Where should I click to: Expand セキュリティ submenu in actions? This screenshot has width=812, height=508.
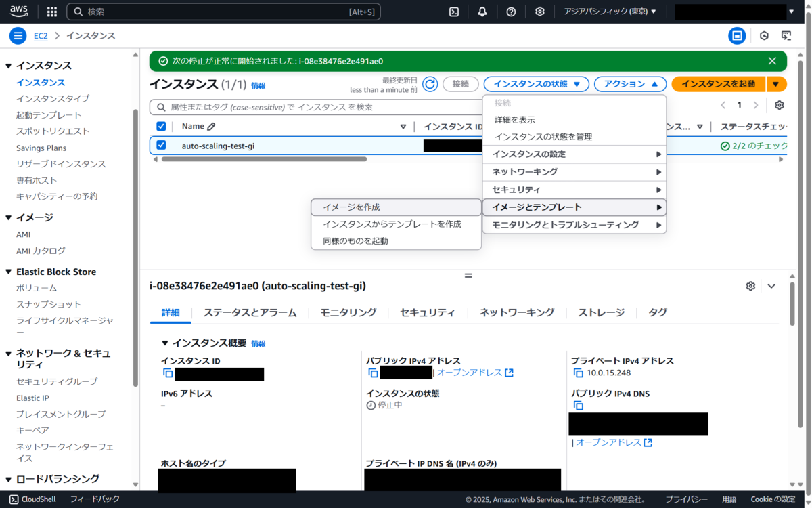click(574, 190)
